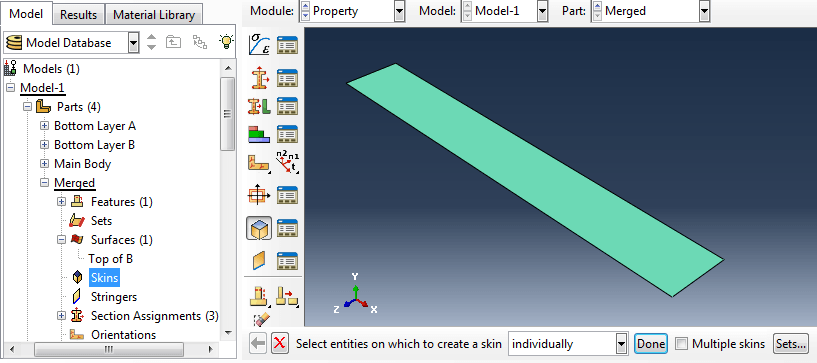Click the tree filter icon beside the lightbulb
Viewport: 817px width, 363px height.
point(200,42)
